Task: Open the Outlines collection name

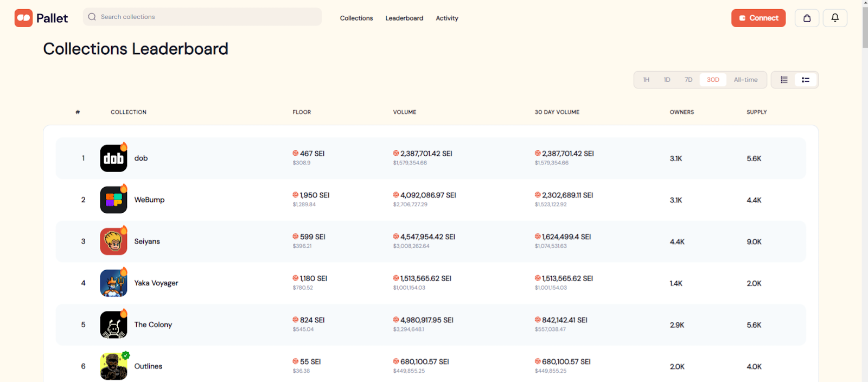Action: coord(148,366)
